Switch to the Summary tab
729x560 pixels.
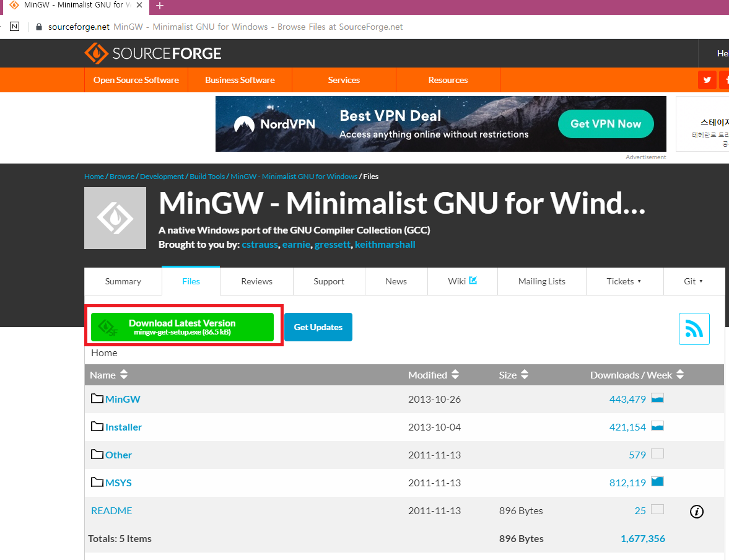coord(123,281)
